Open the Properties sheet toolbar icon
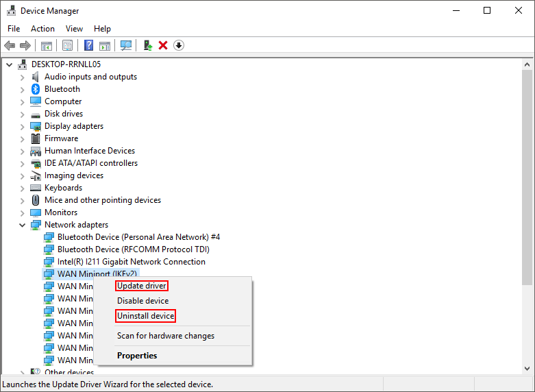The image size is (535, 392). click(x=68, y=45)
